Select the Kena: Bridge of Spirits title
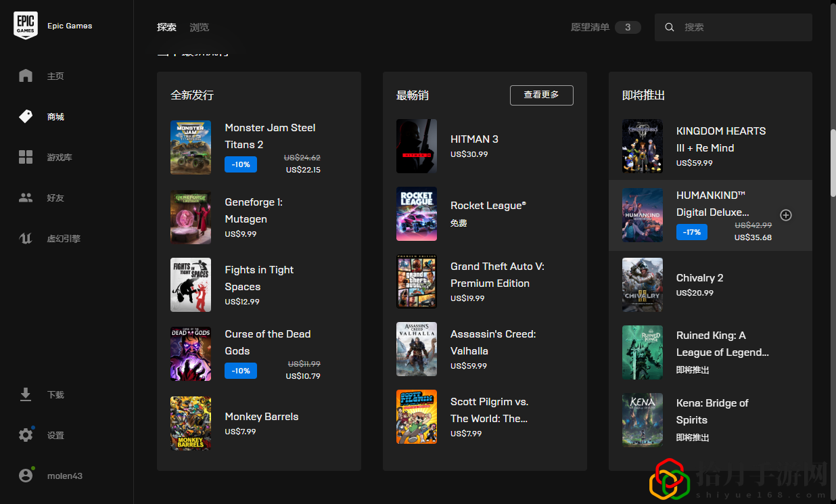The image size is (836, 504). tap(712, 411)
